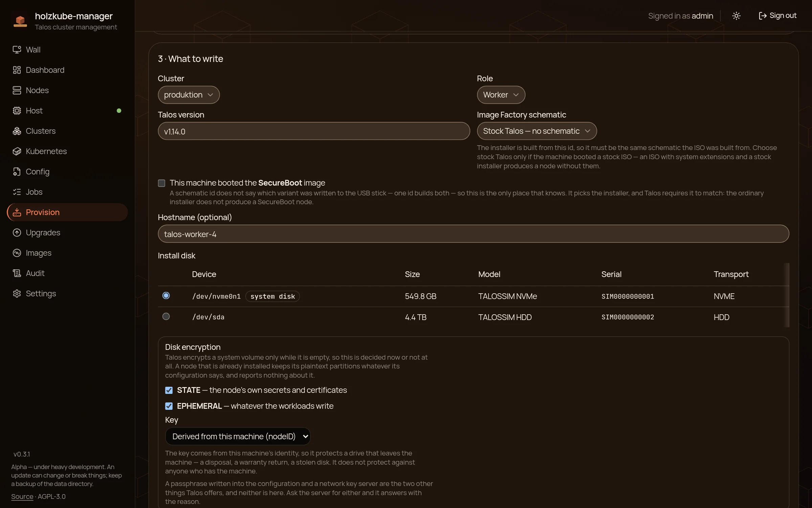Click the admin username
The width and height of the screenshot is (812, 508).
tap(702, 16)
